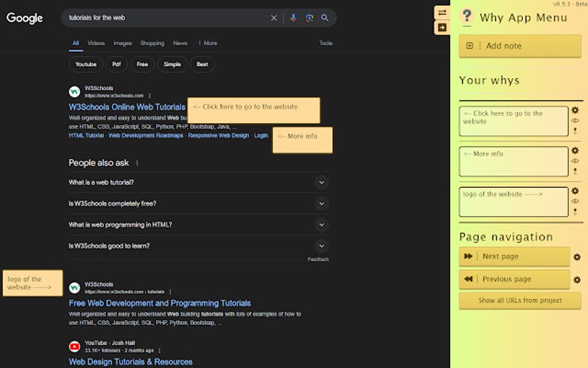The height and width of the screenshot is (368, 588).
Task: Switch to the Videos tab
Action: coord(96,43)
